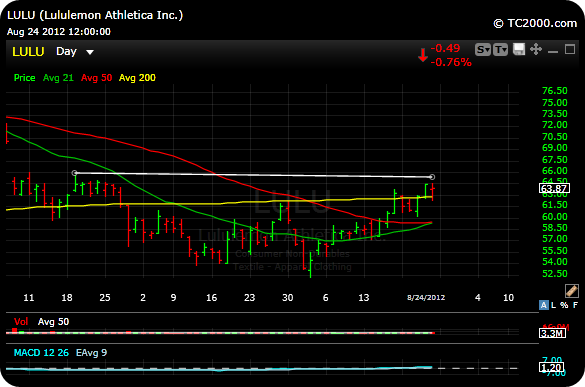585x387 pixels.
Task: Click left handle of white trendline
Action: [75, 173]
